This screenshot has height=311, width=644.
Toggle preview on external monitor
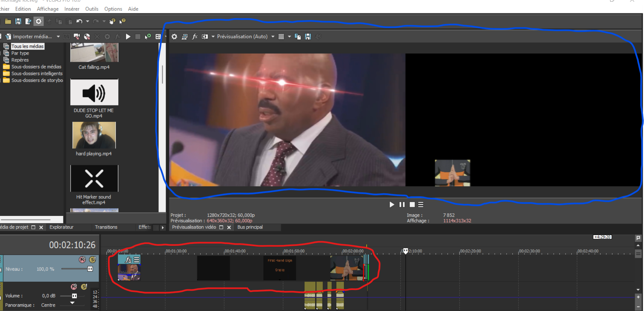click(185, 37)
